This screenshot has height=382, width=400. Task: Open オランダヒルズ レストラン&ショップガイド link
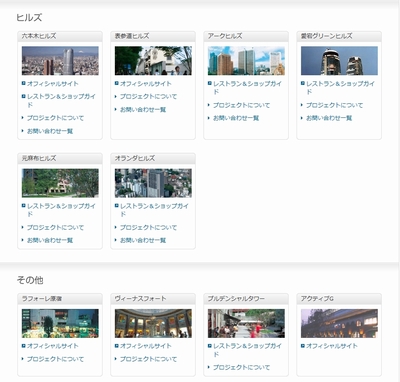[154, 210]
